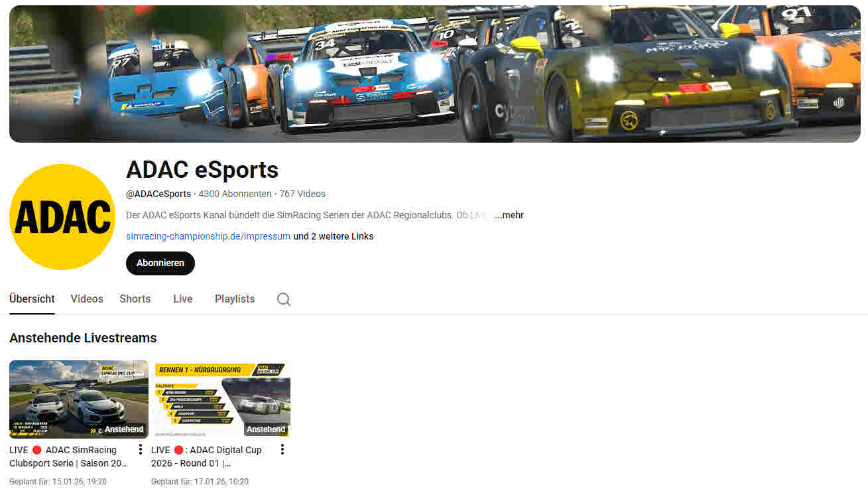
Task: Click the yellow ADAC channel avatar
Action: (62, 217)
